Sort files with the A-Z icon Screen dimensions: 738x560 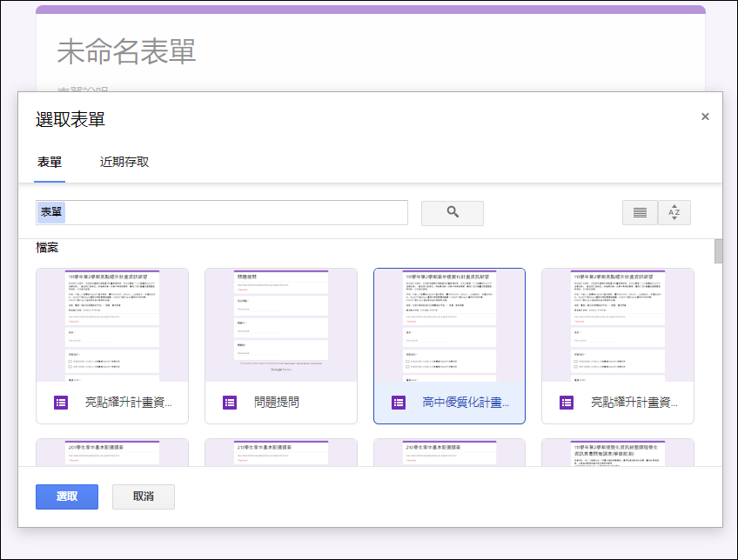point(674,212)
